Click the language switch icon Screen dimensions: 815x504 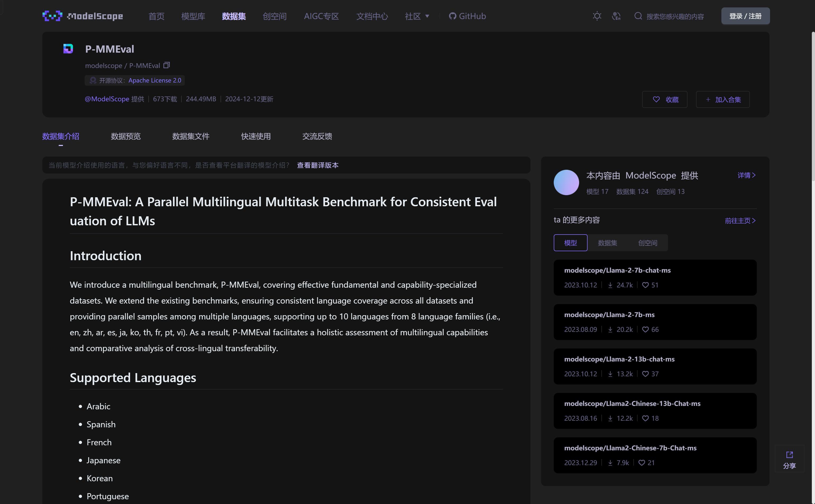(x=616, y=16)
